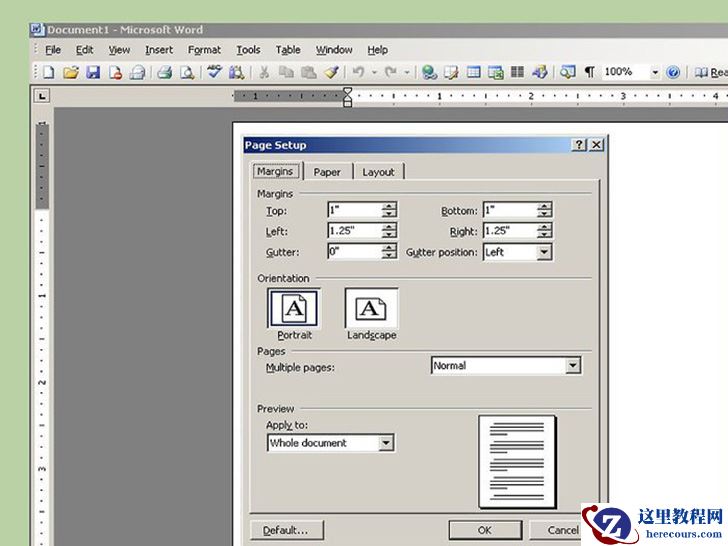Open the File menu
Image resolution: width=728 pixels, height=546 pixels.
point(52,50)
